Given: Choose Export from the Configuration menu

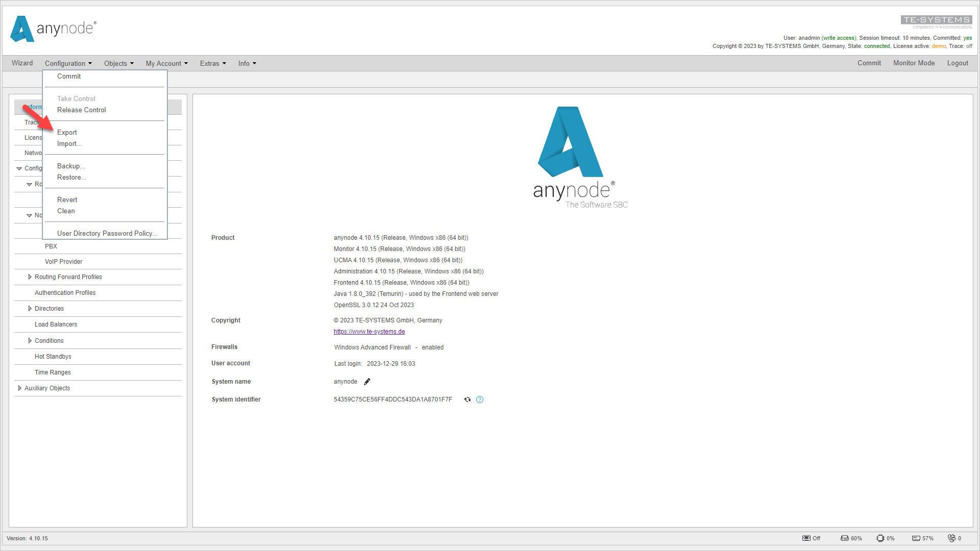Looking at the screenshot, I should coord(67,133).
